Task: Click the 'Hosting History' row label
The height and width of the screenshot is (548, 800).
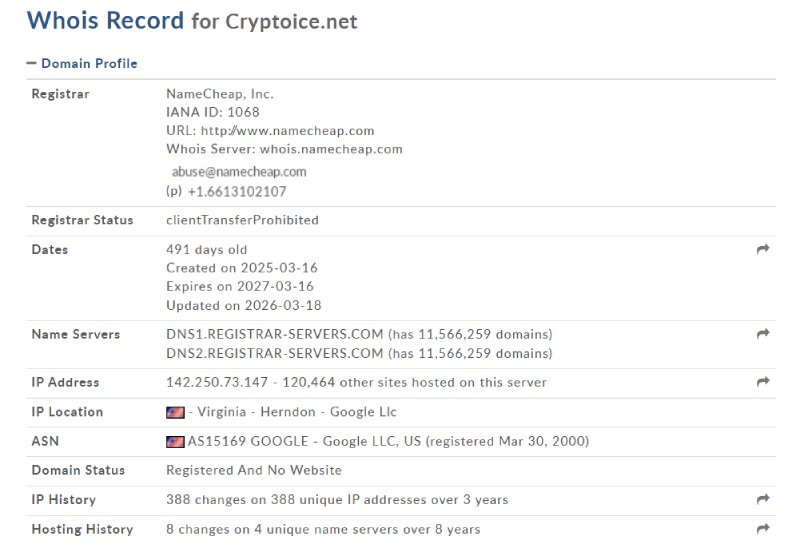Action: [82, 529]
